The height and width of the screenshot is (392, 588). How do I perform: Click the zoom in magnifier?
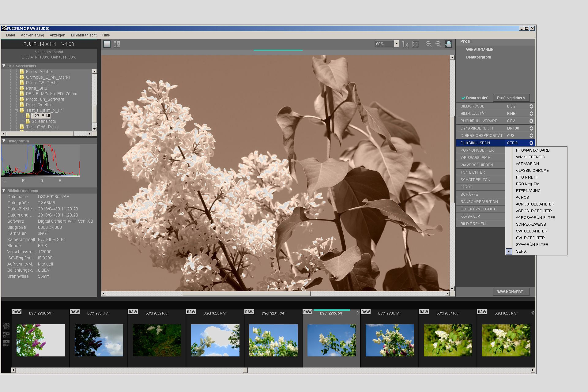tap(428, 44)
